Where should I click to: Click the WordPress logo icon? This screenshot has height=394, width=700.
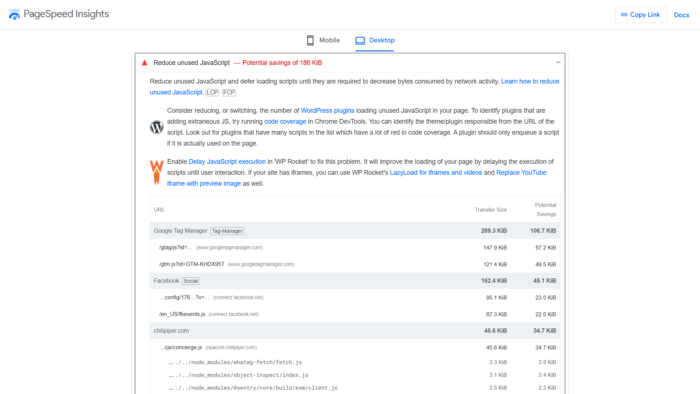point(156,127)
